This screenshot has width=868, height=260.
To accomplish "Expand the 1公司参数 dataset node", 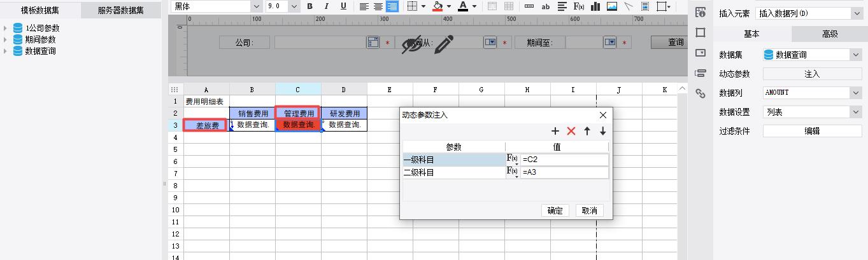I will coord(5,28).
